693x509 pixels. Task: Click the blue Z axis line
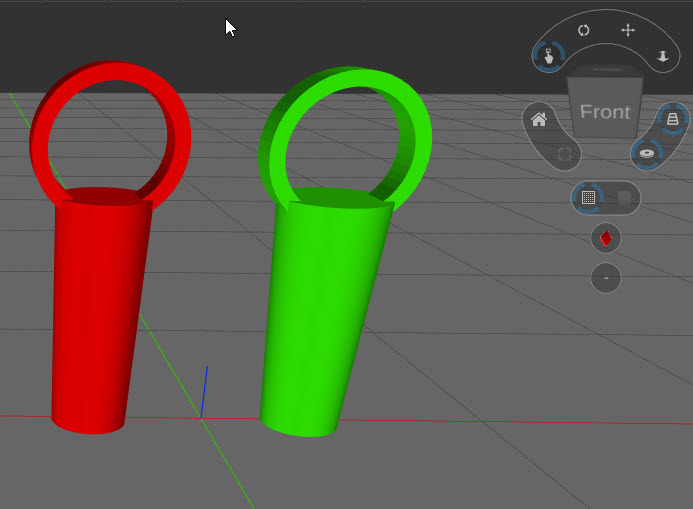204,391
